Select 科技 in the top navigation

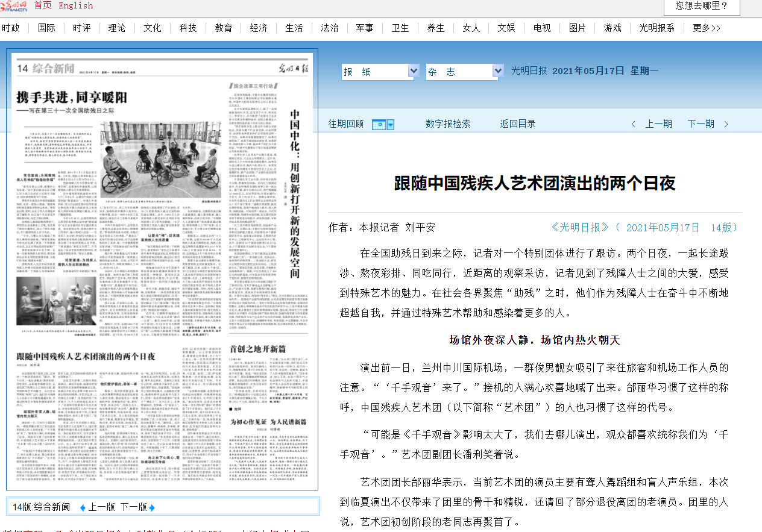[x=187, y=28]
